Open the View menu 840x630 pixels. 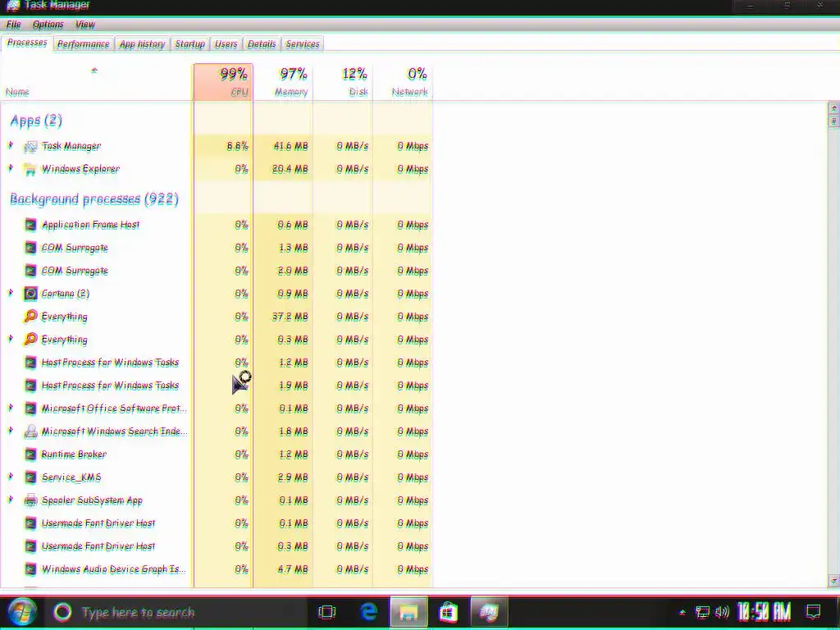(84, 25)
